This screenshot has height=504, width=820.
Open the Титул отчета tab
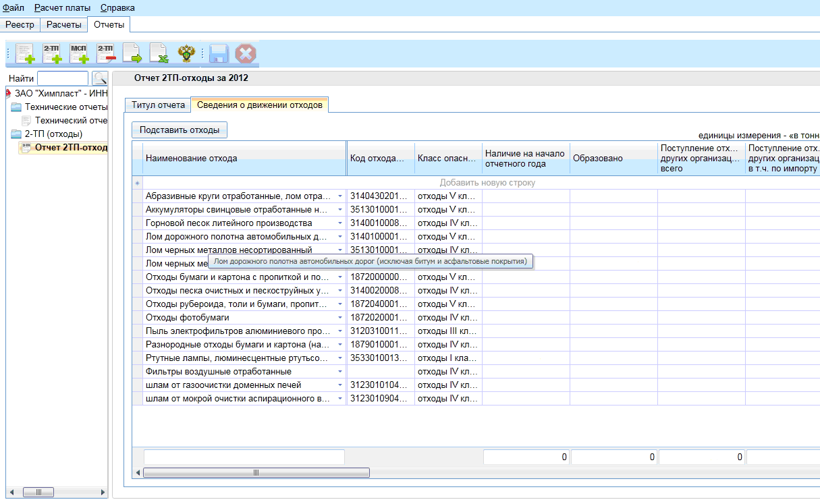click(158, 105)
